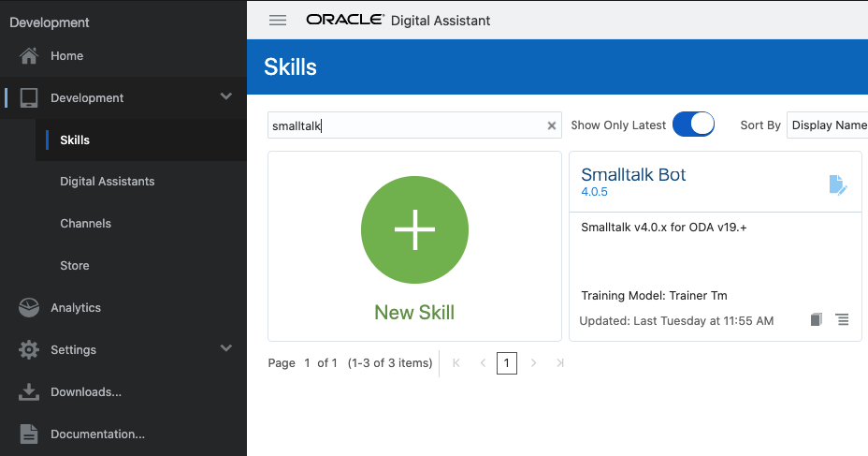Click the Settings gear icon
This screenshot has width=868, height=456.
[x=29, y=349]
